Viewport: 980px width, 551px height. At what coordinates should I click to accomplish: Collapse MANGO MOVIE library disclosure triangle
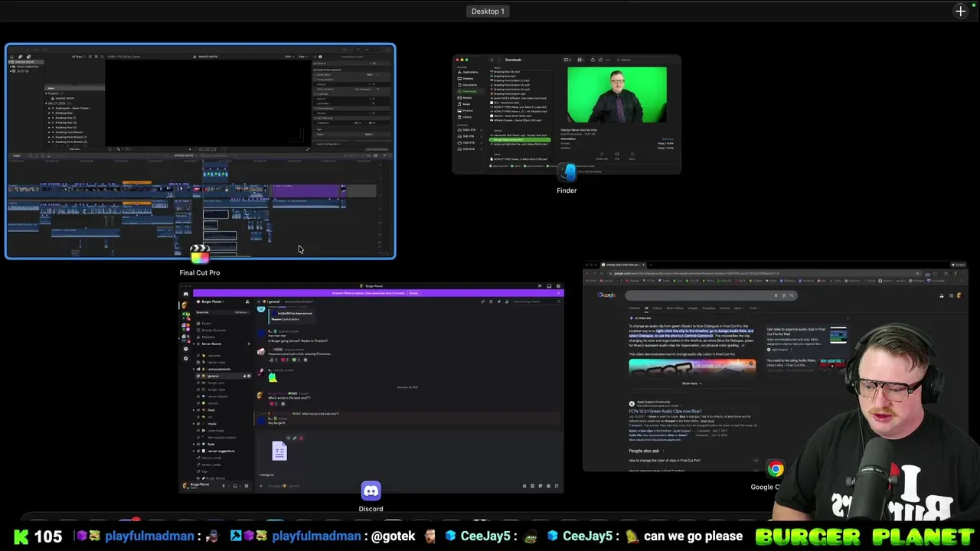9,62
